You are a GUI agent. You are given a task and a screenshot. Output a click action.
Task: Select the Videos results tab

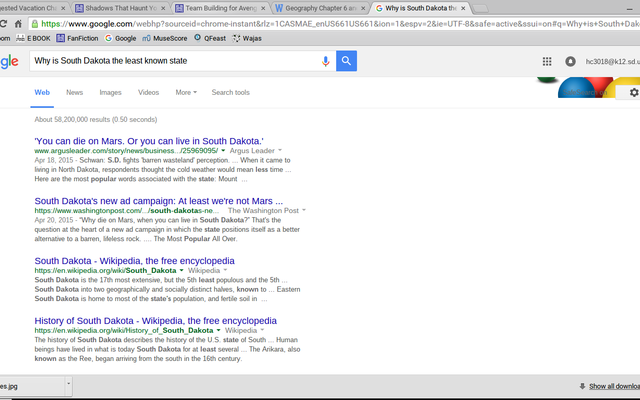pyautogui.click(x=149, y=93)
